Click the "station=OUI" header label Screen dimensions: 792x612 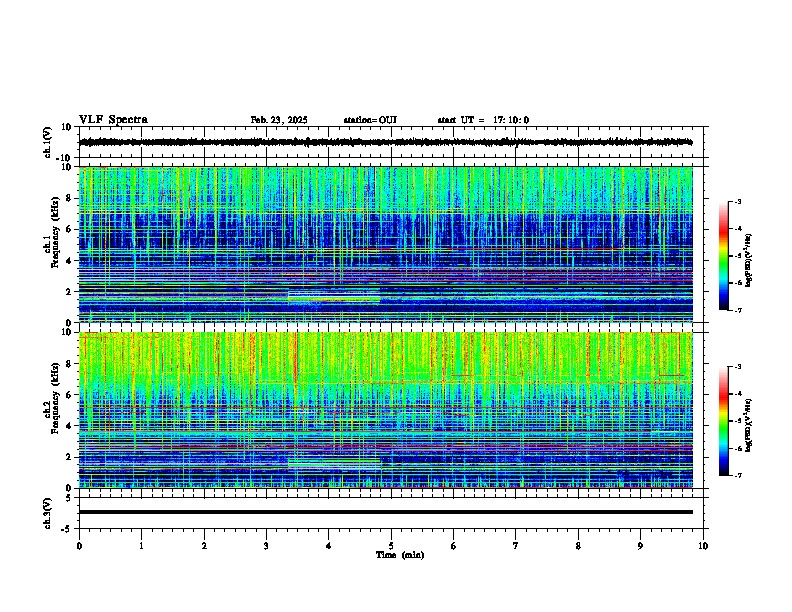370,120
